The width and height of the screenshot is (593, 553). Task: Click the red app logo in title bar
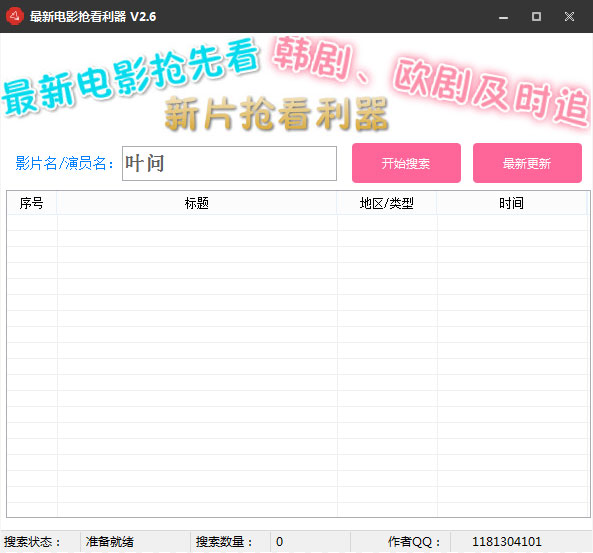click(x=15, y=16)
